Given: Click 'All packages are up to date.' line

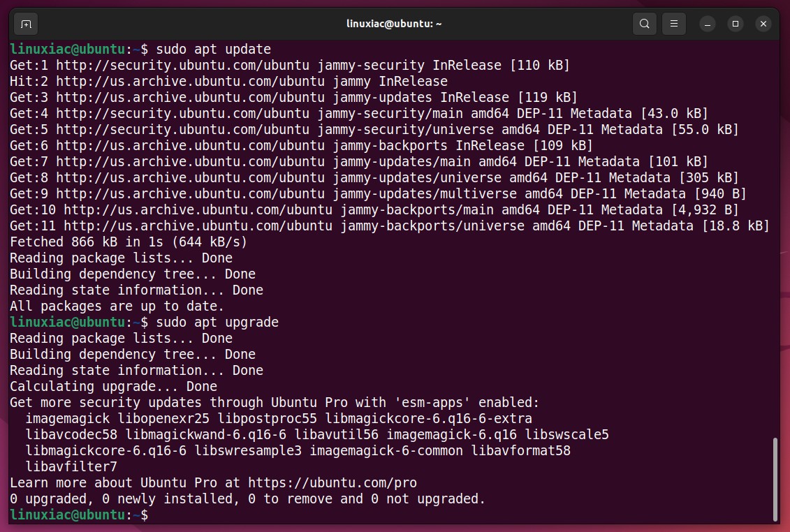Looking at the screenshot, I should [x=117, y=306].
